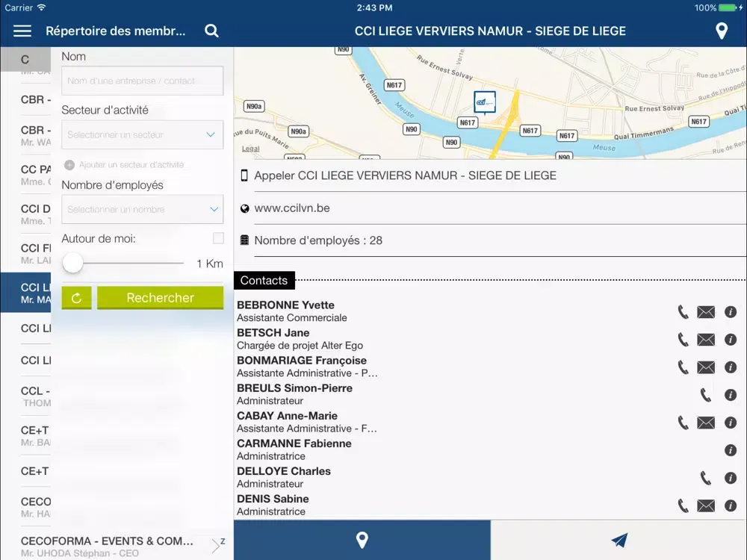
Task: Select CC PA list entry
Action: 35,175
